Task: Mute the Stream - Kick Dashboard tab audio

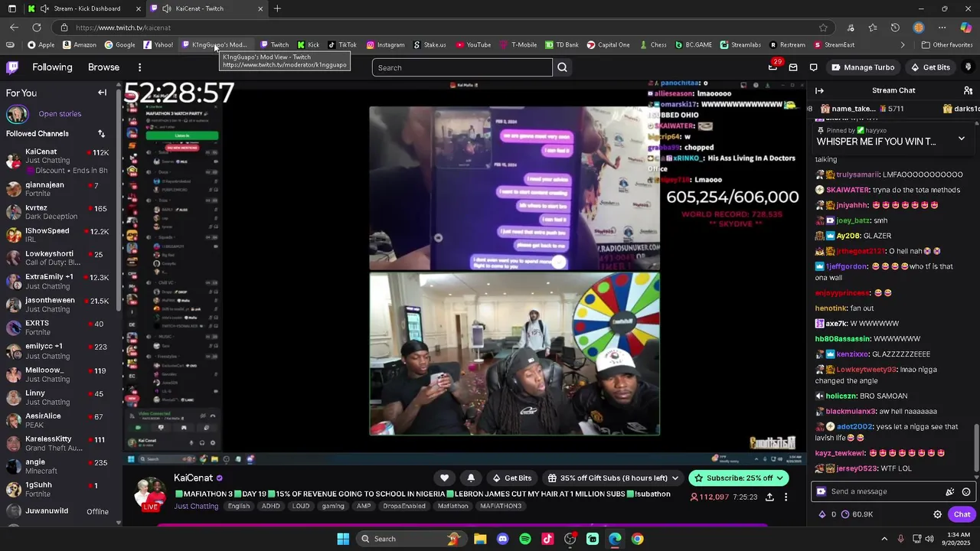Action: pyautogui.click(x=45, y=8)
